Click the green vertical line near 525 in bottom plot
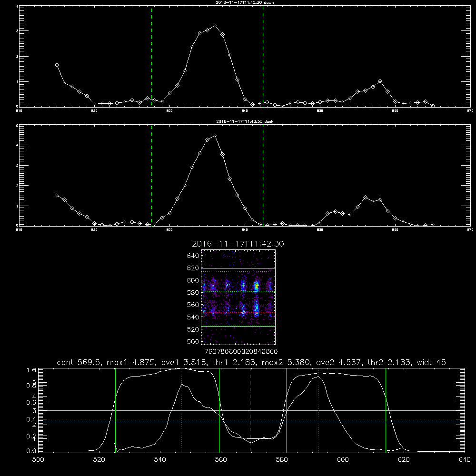 tap(115, 410)
